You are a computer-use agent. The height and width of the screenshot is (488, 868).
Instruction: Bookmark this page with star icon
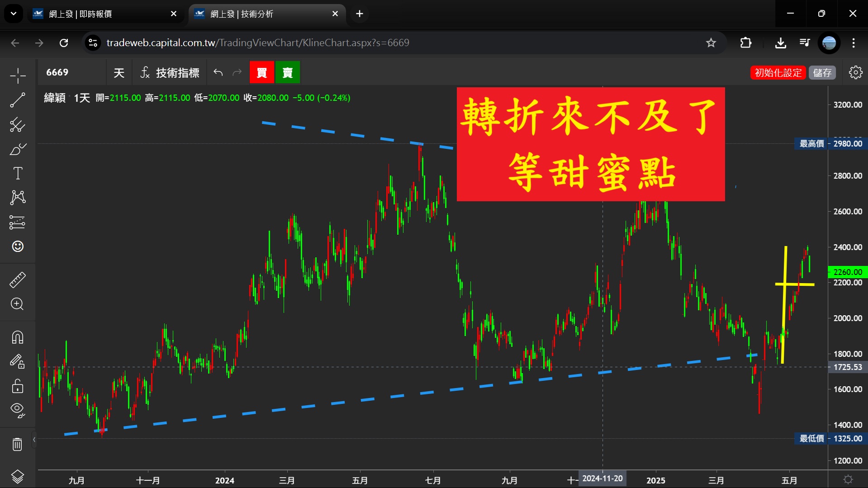[711, 43]
